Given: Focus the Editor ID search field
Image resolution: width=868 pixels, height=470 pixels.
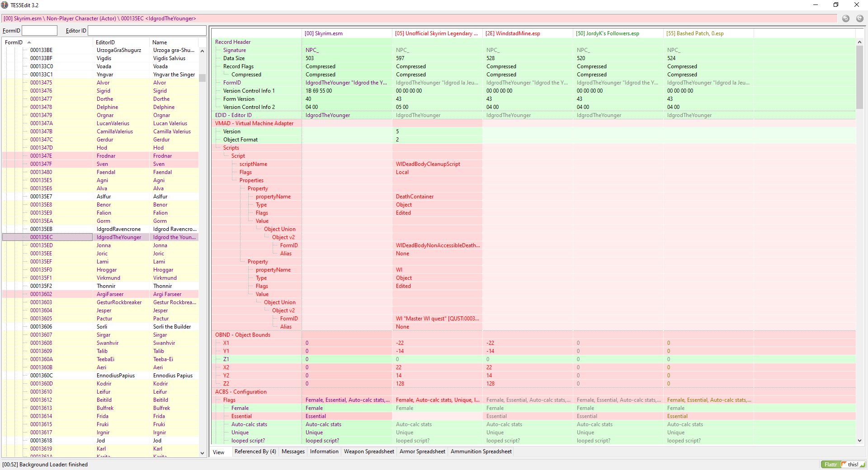Looking at the screenshot, I should pyautogui.click(x=147, y=31).
